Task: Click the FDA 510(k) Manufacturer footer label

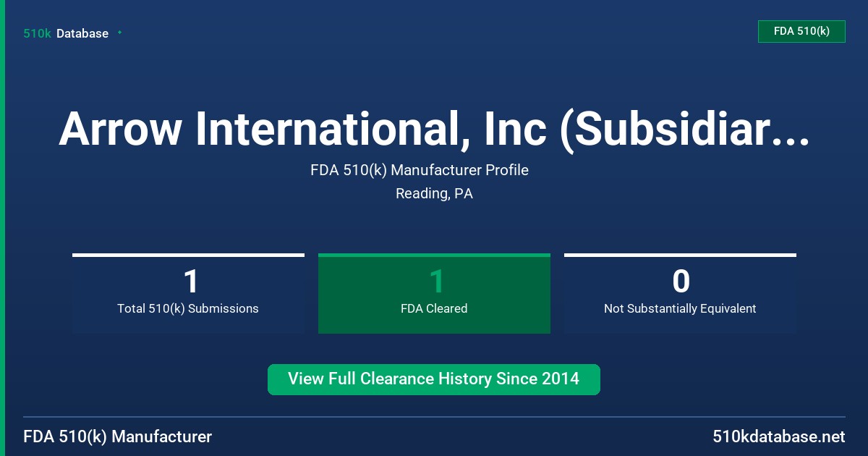Action: click(118, 437)
